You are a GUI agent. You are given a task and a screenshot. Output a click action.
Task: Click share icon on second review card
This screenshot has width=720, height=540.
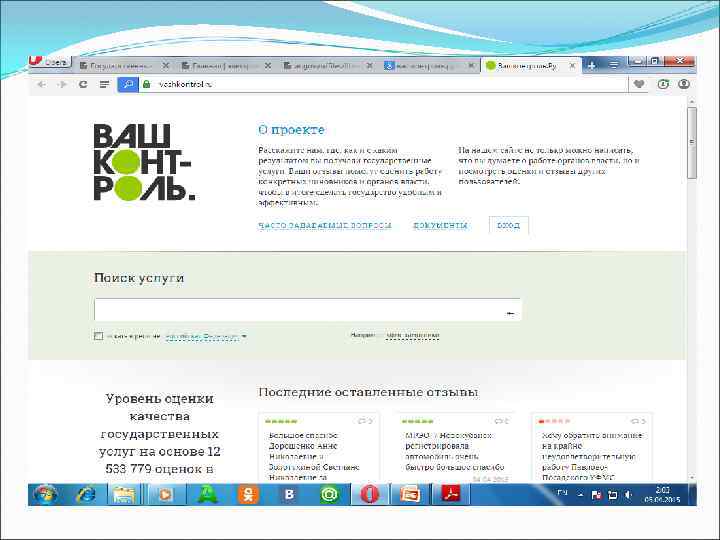(501, 421)
